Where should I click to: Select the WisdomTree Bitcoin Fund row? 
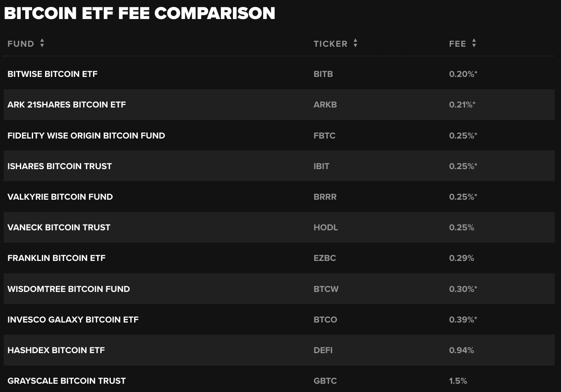click(279, 289)
